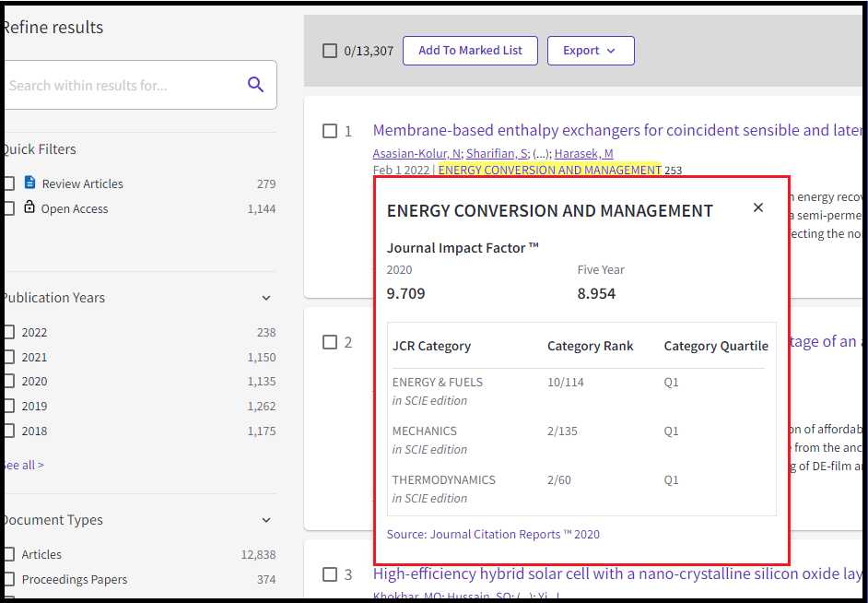Click the Feb 1 2022 publication date
868x603 pixels.
[x=402, y=170]
